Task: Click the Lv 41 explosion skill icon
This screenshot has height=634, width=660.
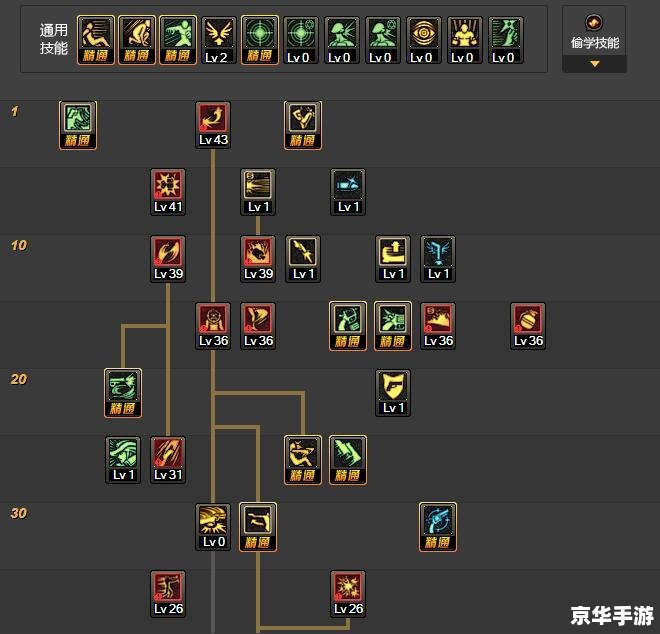Action: tap(168, 192)
